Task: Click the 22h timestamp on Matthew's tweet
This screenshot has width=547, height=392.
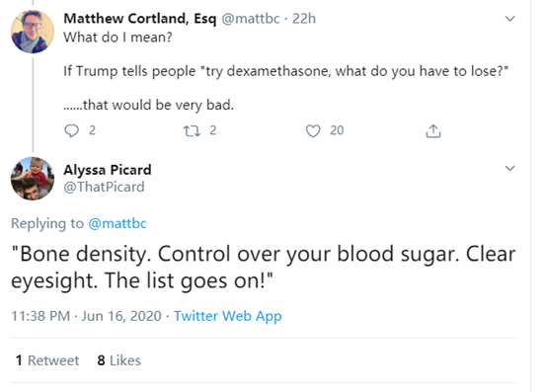Action: [304, 19]
